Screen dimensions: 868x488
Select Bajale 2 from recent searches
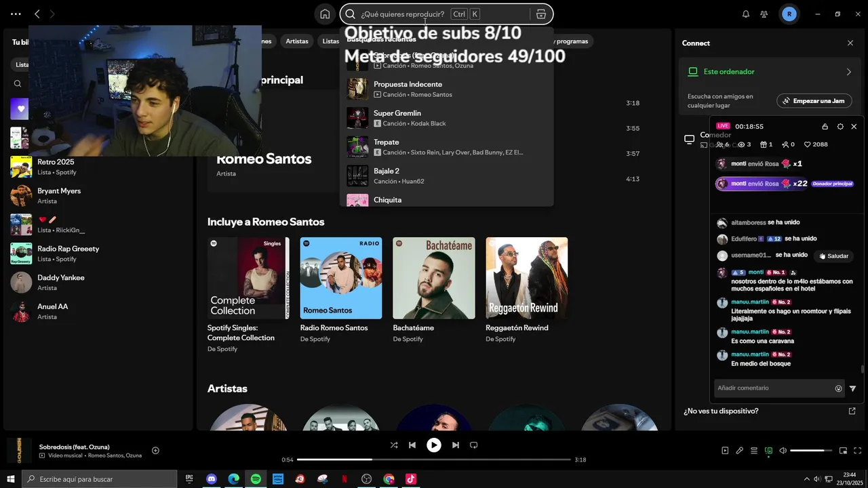(447, 176)
